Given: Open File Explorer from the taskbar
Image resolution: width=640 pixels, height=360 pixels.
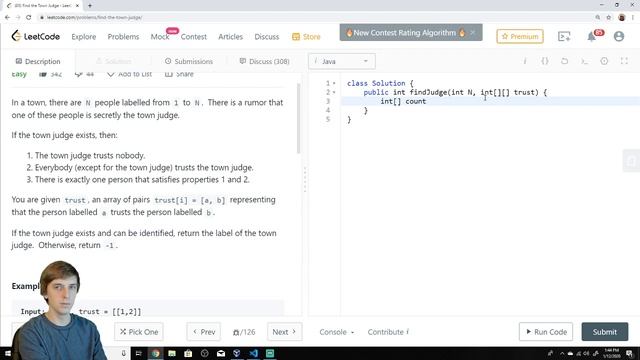Looking at the screenshot, I should pos(172,353).
